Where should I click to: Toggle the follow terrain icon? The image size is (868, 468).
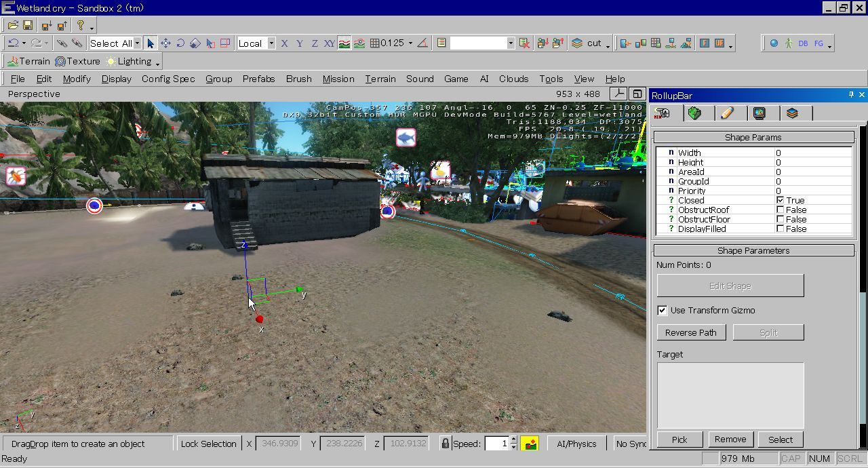[344, 43]
